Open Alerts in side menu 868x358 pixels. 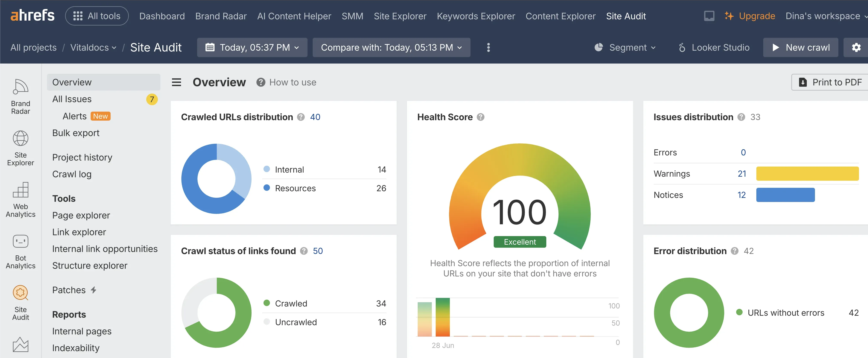click(x=75, y=116)
